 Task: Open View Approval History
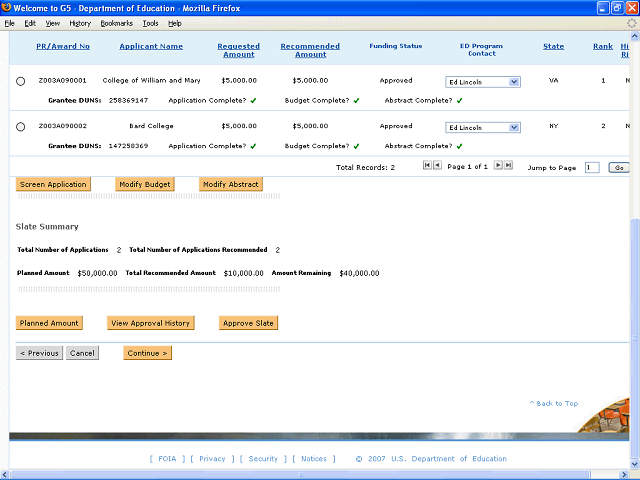click(149, 323)
